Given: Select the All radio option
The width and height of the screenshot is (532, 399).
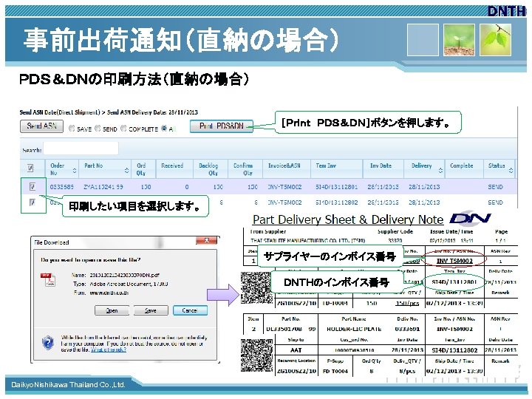Looking at the screenshot, I should click(164, 129).
